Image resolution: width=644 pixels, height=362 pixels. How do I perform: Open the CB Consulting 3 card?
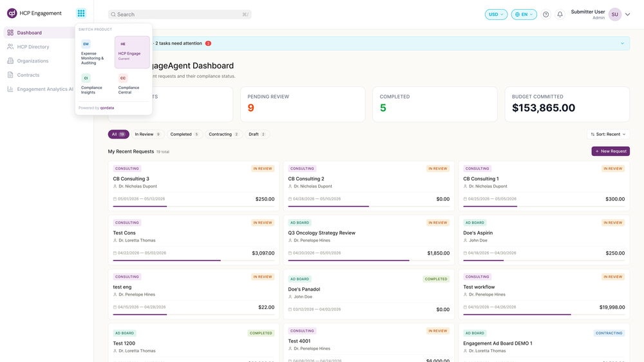193,186
